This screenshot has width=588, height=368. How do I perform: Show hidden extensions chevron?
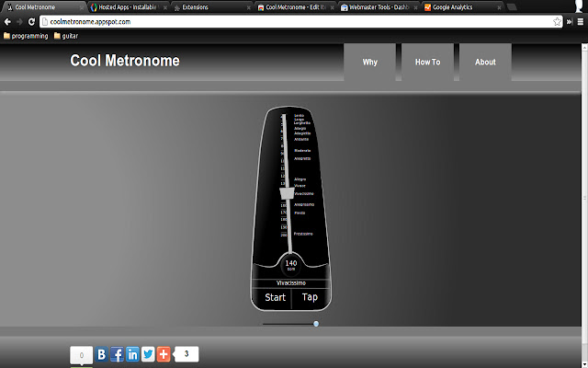[x=570, y=22]
